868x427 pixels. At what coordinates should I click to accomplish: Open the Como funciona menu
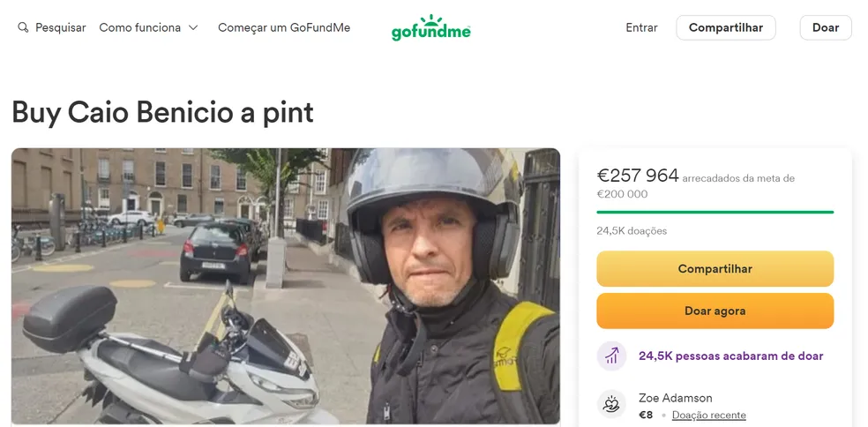140,27
